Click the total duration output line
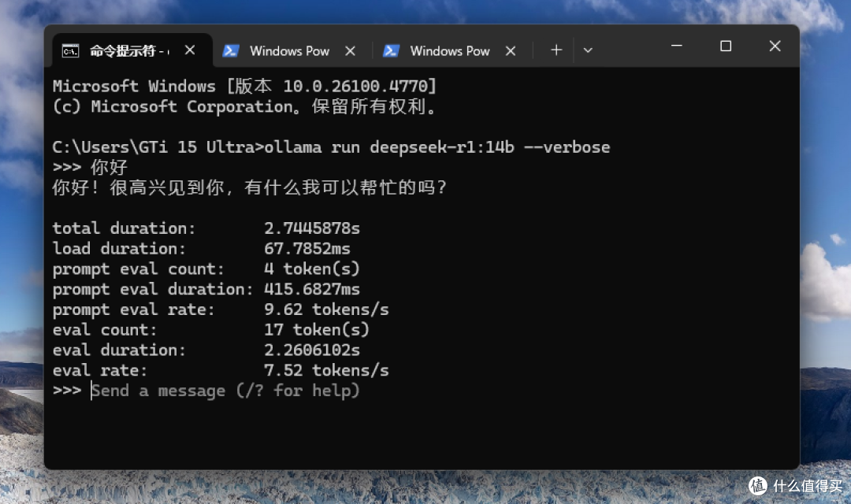 click(206, 228)
